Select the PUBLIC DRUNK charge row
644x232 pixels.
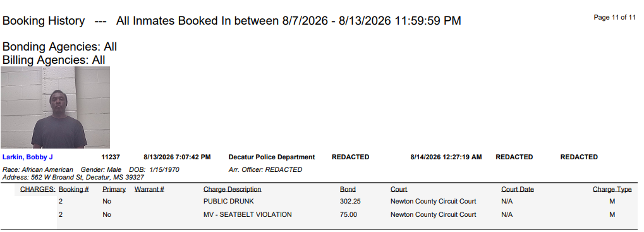click(x=345, y=202)
